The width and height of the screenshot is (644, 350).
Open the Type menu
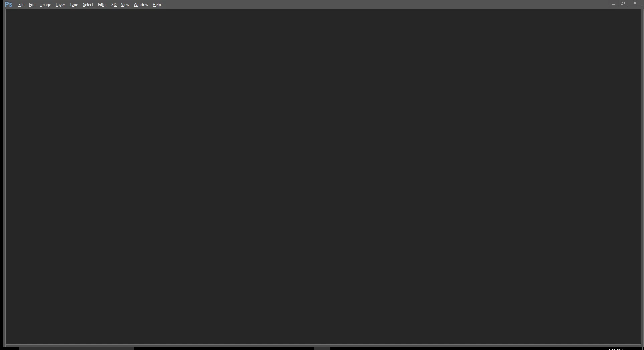point(74,5)
